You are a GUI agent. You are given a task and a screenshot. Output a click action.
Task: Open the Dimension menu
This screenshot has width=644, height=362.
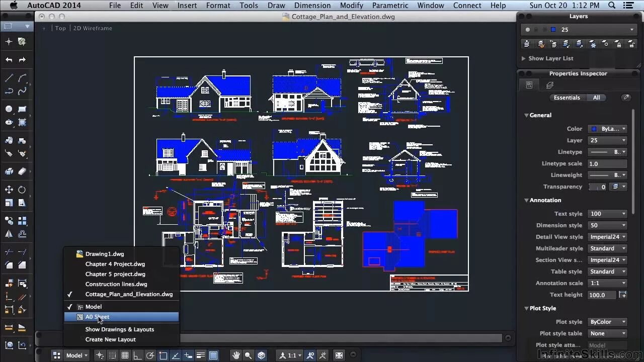coord(312,6)
